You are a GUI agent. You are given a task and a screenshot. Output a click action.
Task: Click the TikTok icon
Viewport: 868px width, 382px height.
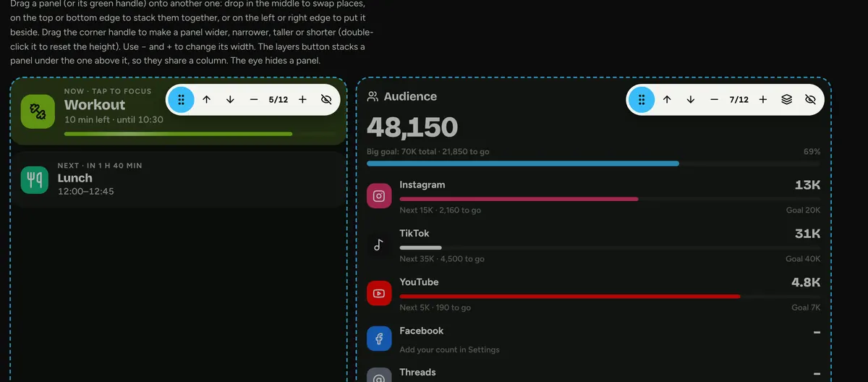coord(379,245)
